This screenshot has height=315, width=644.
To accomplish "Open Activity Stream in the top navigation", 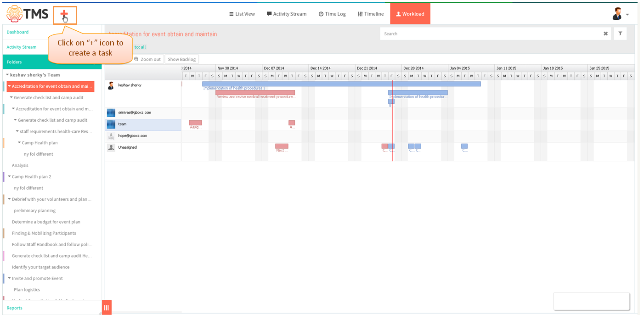I will pos(287,14).
